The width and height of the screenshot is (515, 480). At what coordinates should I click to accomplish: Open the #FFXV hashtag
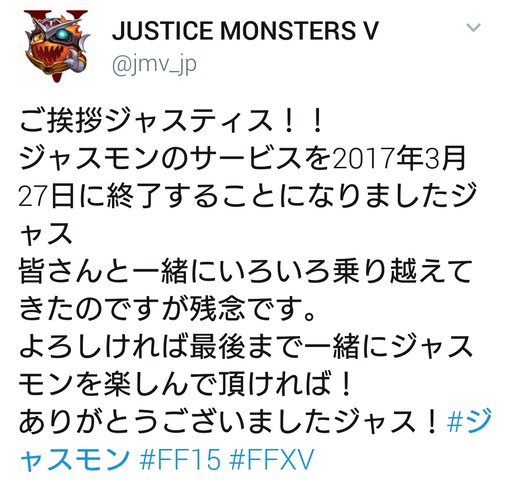(272, 459)
